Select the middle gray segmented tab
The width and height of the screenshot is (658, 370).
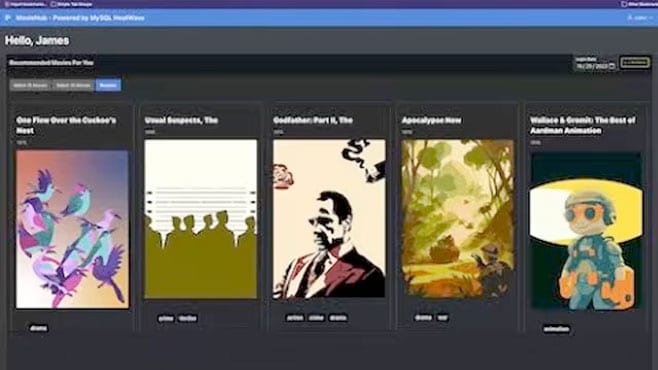pos(73,85)
